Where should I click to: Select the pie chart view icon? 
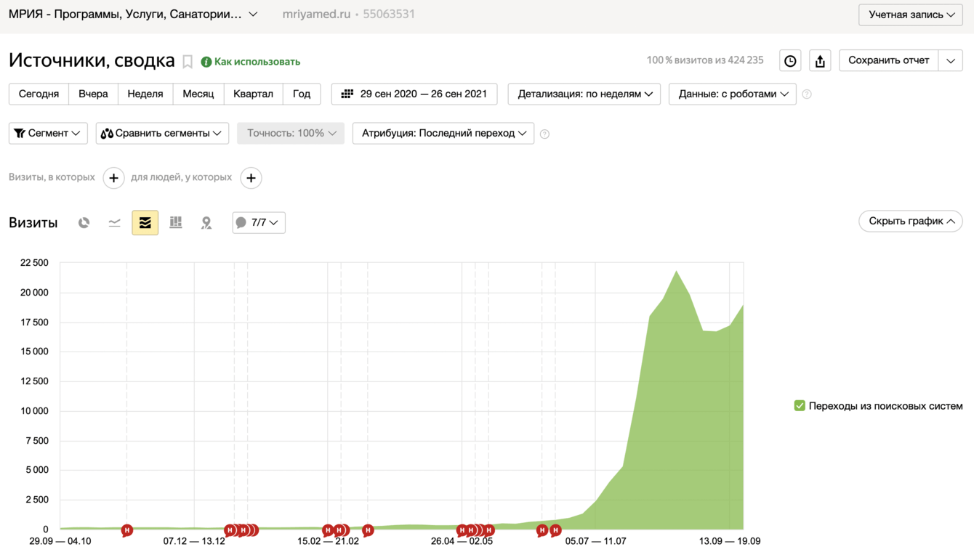(x=84, y=223)
